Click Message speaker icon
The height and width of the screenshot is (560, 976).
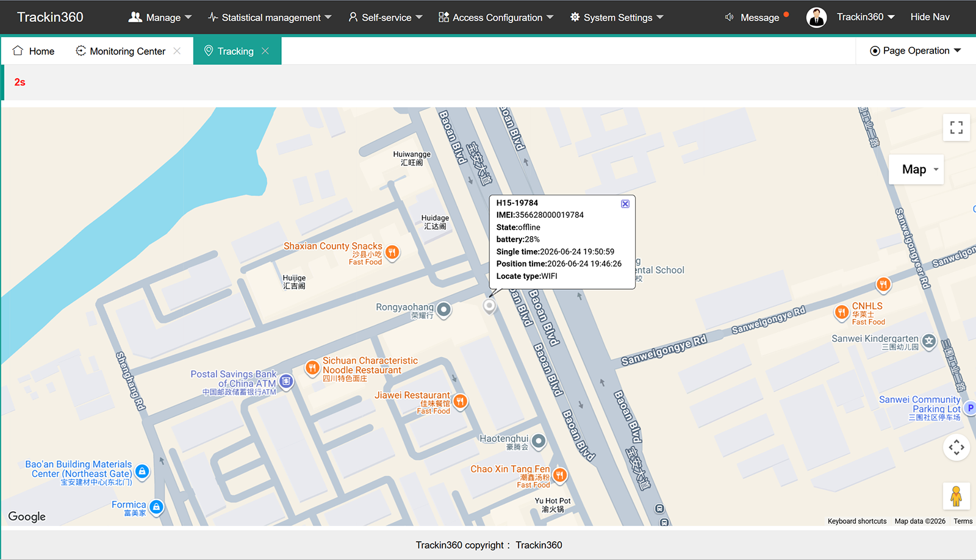pos(729,17)
